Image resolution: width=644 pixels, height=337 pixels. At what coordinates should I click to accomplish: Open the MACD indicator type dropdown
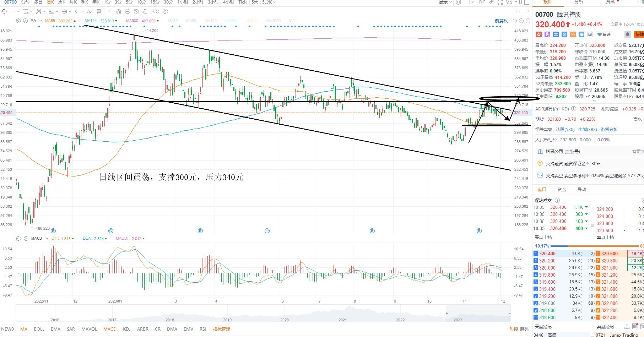47,239
